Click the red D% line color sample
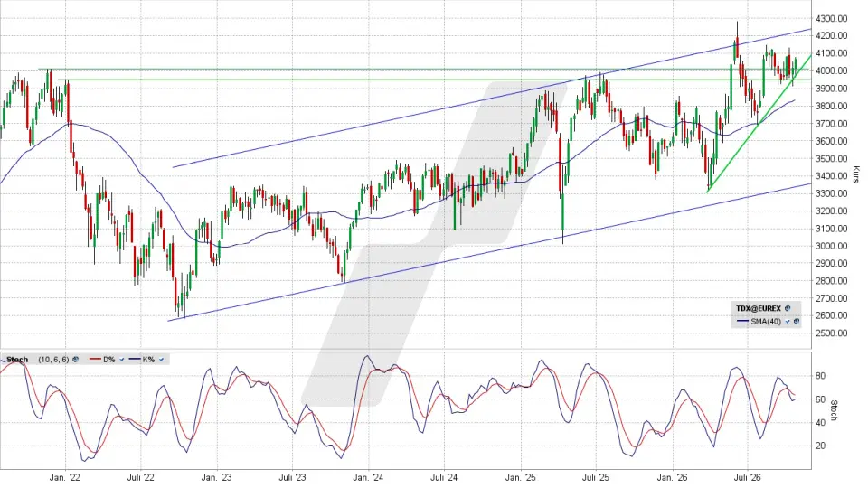Viewport: 868px width, 488px height. [95, 359]
